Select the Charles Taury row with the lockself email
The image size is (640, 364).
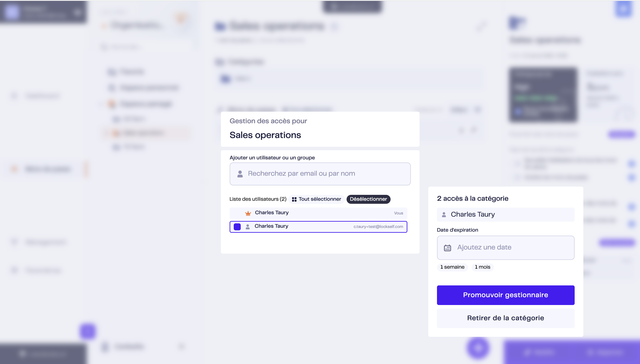(x=318, y=227)
